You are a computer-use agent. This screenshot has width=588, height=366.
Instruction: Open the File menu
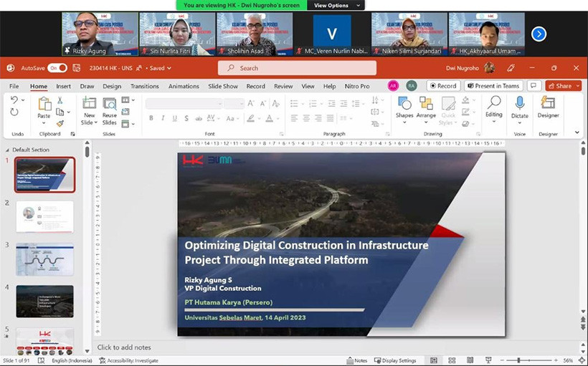pyautogui.click(x=14, y=86)
